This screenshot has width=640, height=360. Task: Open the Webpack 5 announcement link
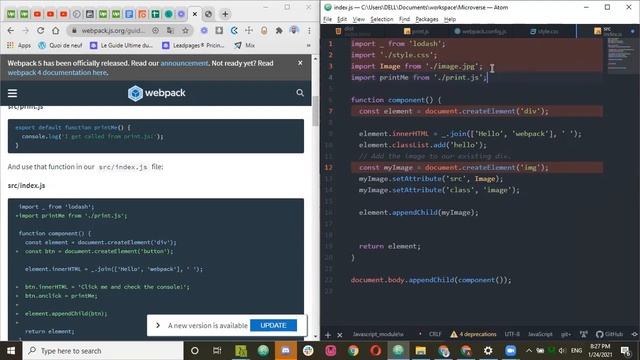[184, 63]
